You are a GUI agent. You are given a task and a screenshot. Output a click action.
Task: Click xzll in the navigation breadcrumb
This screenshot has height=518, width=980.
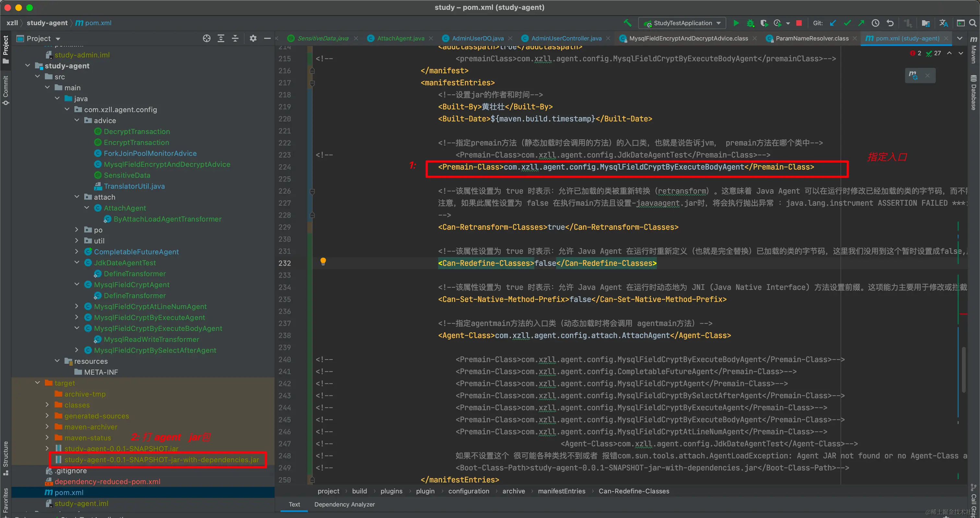[12, 23]
